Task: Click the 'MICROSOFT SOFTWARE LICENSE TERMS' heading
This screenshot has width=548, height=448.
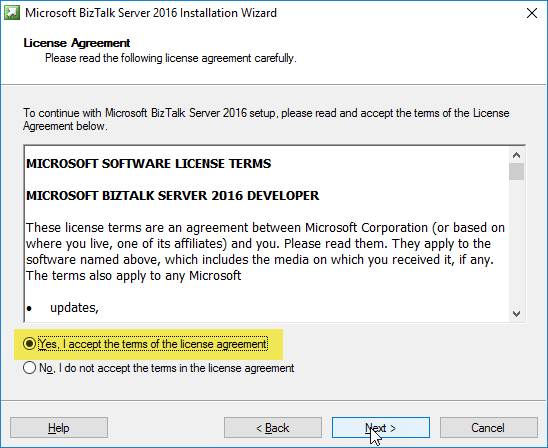Action: [149, 164]
